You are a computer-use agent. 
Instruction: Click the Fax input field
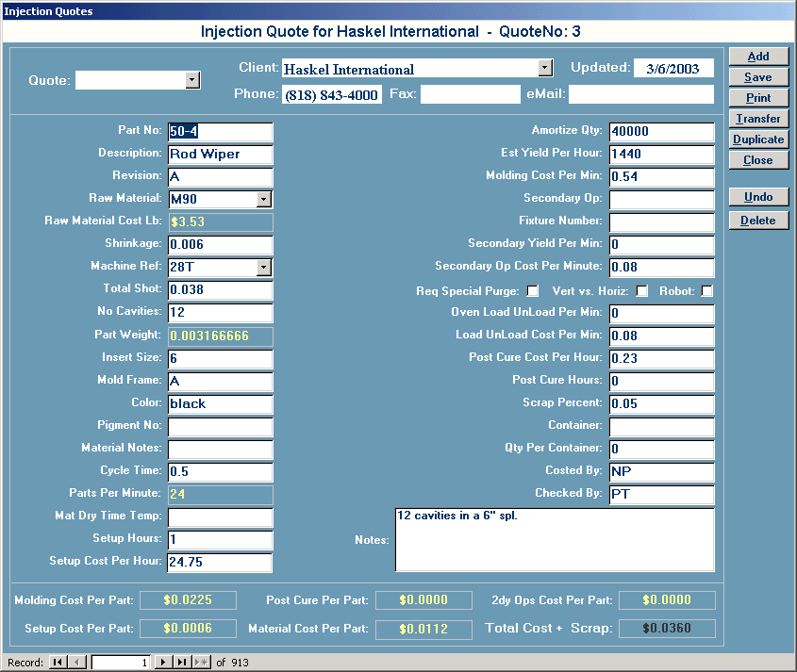(x=471, y=94)
